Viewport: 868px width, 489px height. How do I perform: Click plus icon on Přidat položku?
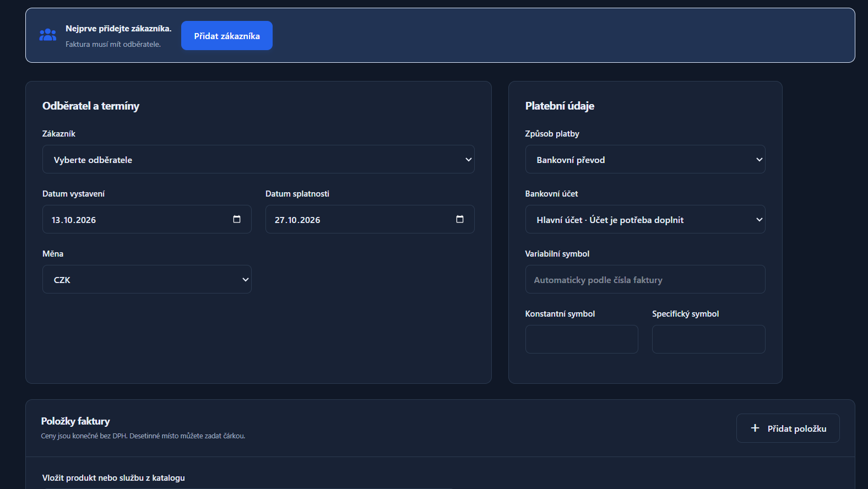(755, 428)
